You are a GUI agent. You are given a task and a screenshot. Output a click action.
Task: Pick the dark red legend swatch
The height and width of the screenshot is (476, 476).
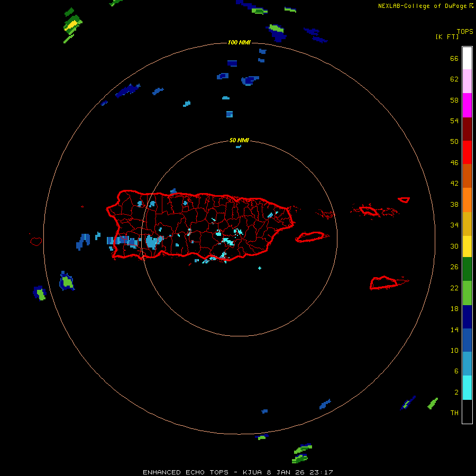tap(467, 129)
